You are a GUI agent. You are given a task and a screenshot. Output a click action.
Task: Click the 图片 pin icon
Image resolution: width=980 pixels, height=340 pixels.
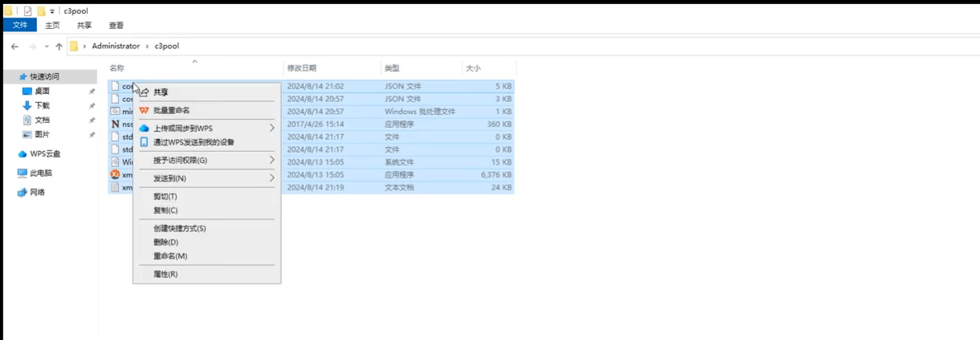[x=92, y=135]
